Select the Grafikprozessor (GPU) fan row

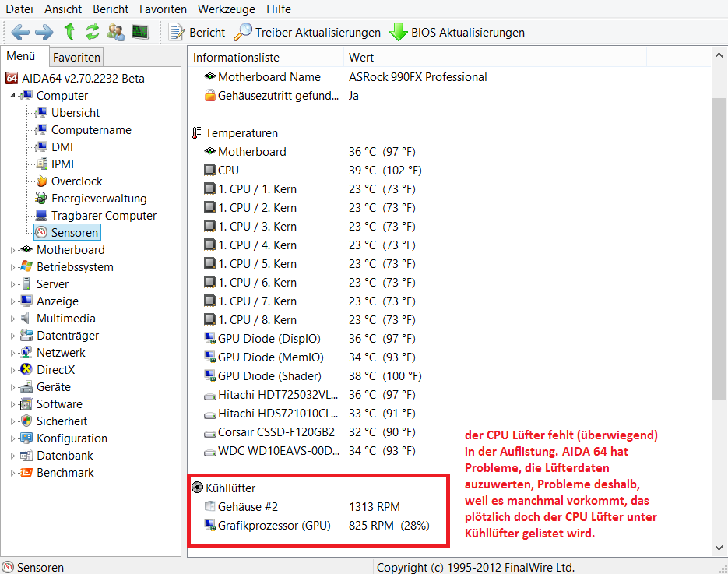(x=318, y=526)
